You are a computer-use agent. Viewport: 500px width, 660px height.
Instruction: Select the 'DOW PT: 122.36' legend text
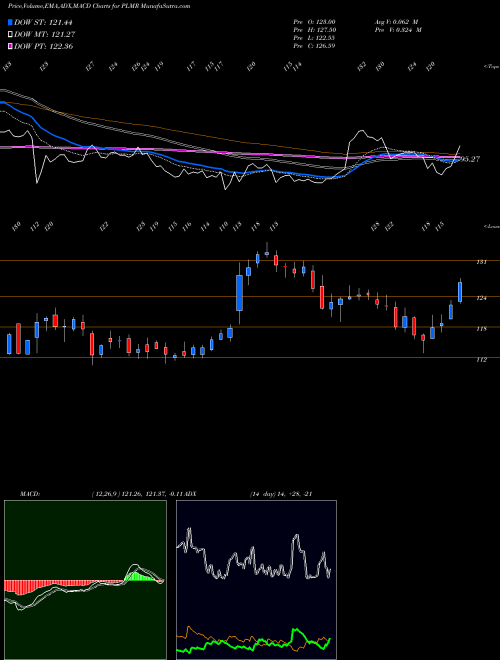(x=44, y=46)
